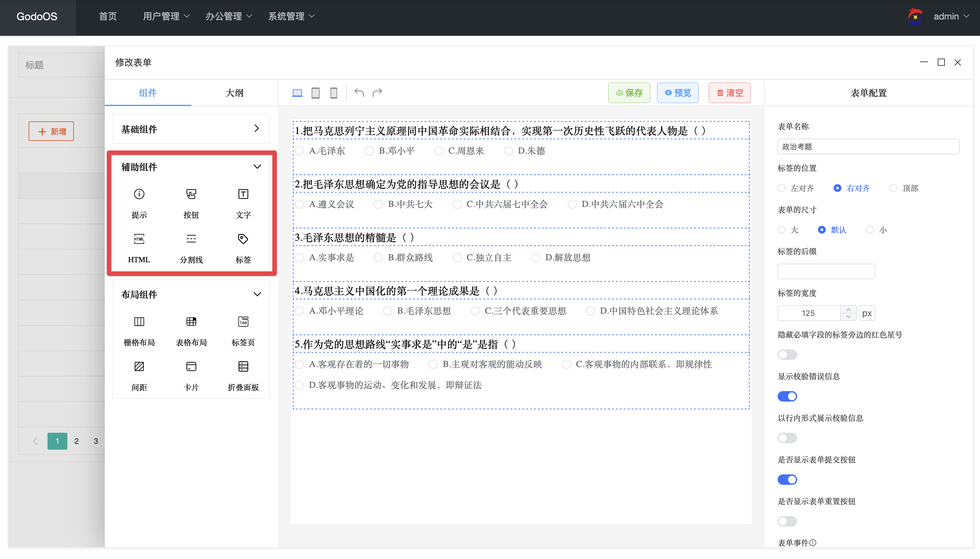This screenshot has height=559, width=980.
Task: Select the 栅格布局 grid layout component
Action: pyautogui.click(x=139, y=331)
